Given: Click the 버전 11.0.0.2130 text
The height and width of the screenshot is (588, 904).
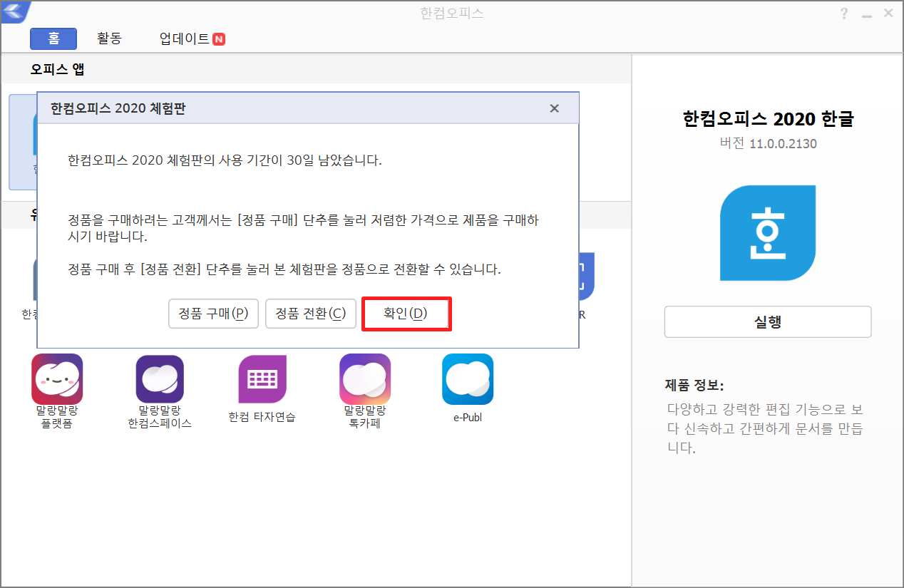Looking at the screenshot, I should (x=768, y=143).
